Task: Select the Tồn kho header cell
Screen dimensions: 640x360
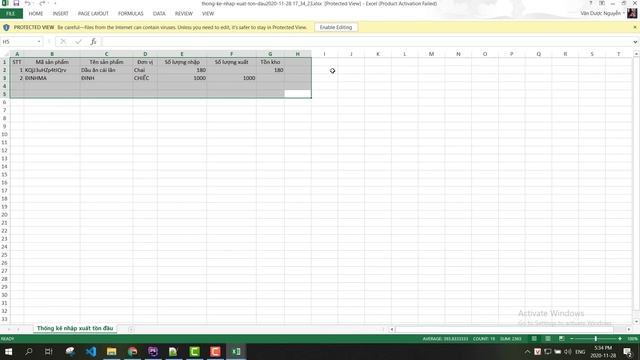Action: [270, 62]
